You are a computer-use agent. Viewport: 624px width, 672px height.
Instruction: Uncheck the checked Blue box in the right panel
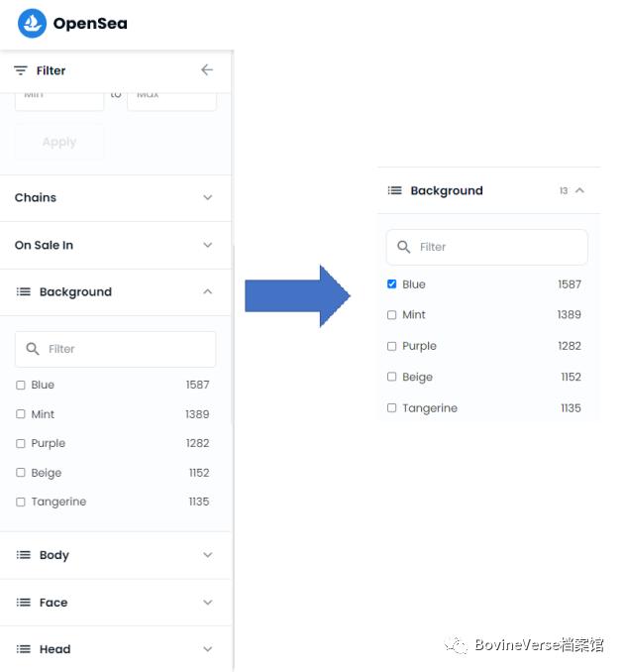pyautogui.click(x=392, y=284)
